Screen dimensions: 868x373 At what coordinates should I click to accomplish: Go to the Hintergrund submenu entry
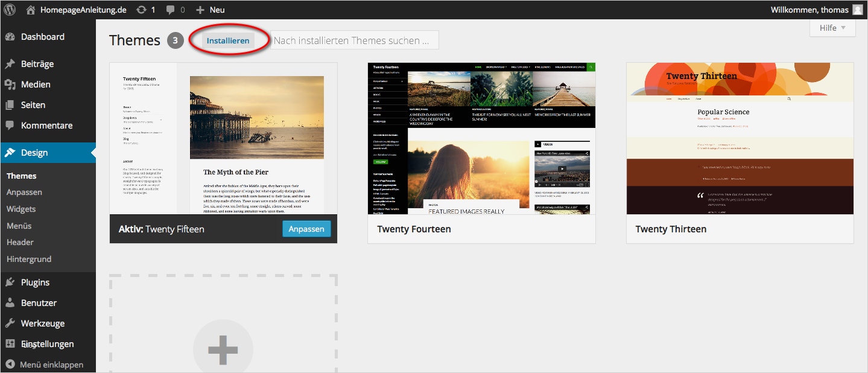[29, 260]
